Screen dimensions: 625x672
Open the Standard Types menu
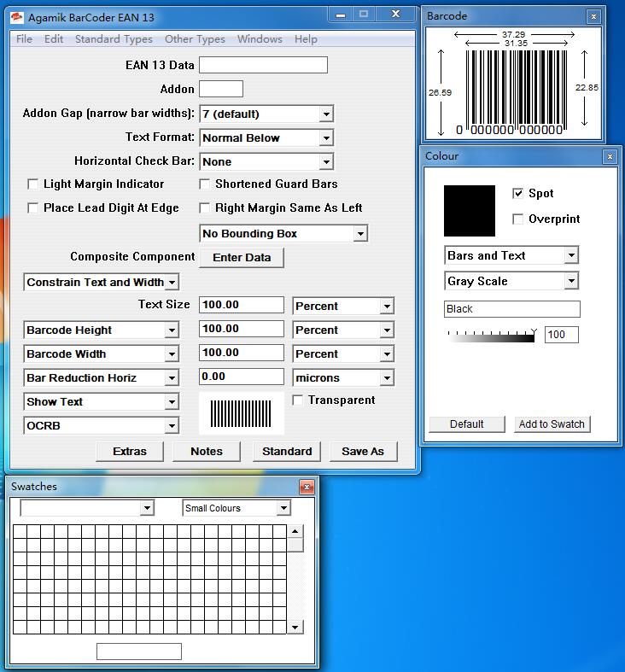click(x=114, y=39)
